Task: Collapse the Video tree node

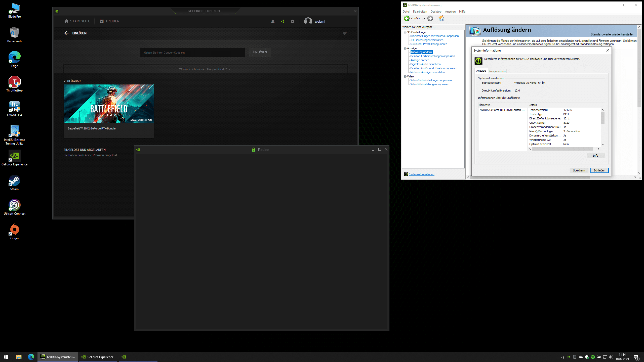Action: point(405,76)
